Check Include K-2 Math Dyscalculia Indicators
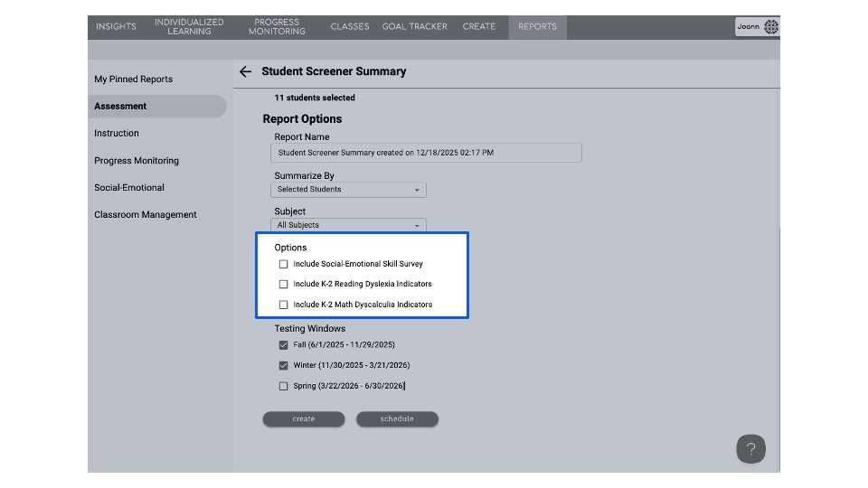 tap(283, 305)
